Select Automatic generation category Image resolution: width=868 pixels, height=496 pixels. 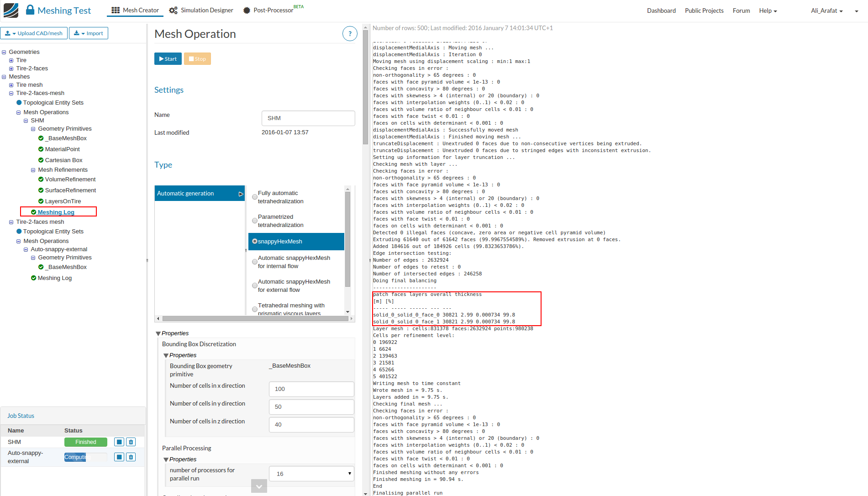(200, 194)
